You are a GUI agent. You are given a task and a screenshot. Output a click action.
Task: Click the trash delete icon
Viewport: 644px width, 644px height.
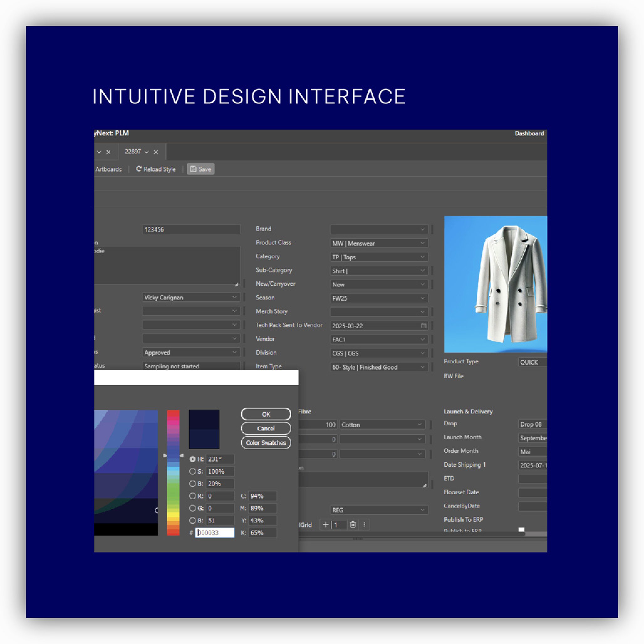pos(353,525)
